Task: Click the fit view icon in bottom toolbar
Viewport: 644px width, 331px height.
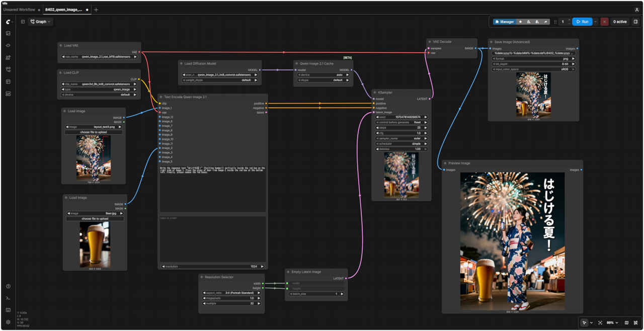Action: (600, 322)
